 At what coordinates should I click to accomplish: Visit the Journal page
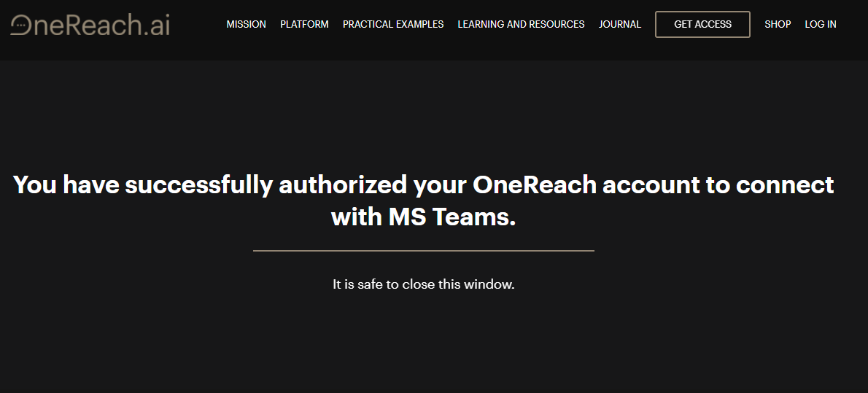[619, 24]
